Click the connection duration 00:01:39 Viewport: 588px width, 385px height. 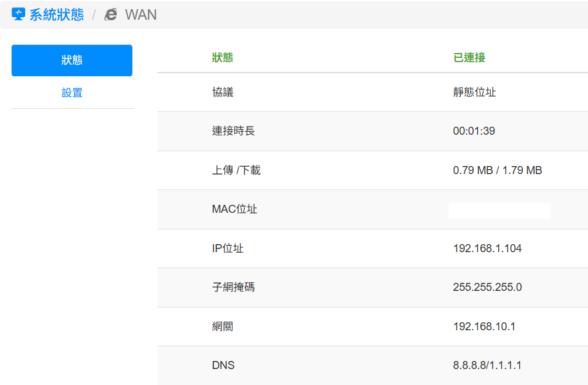pyautogui.click(x=474, y=131)
